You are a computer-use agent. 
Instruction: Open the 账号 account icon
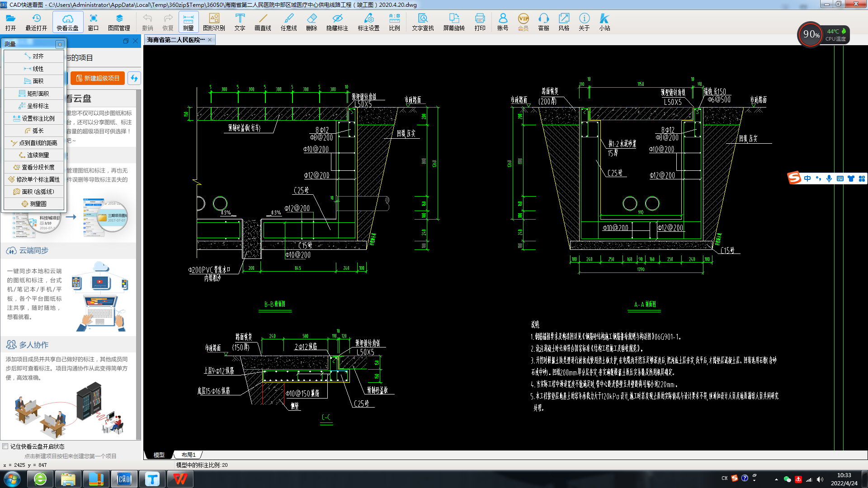503,22
